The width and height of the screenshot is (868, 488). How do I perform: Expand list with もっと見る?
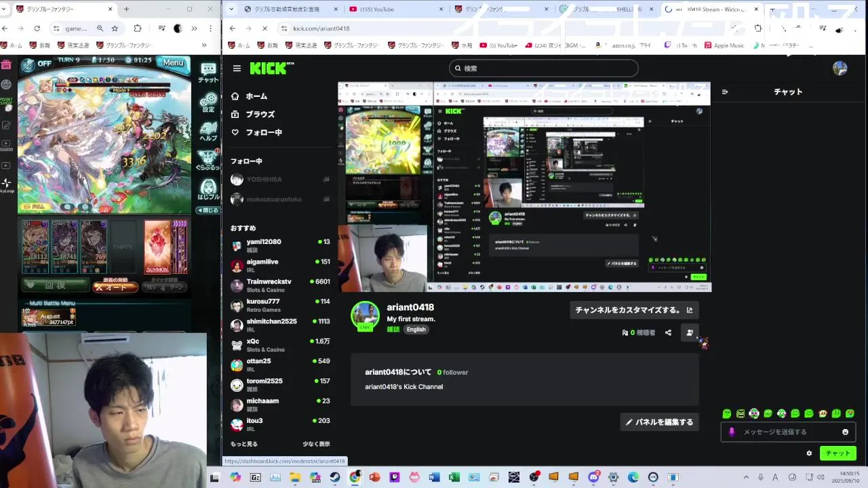click(243, 444)
